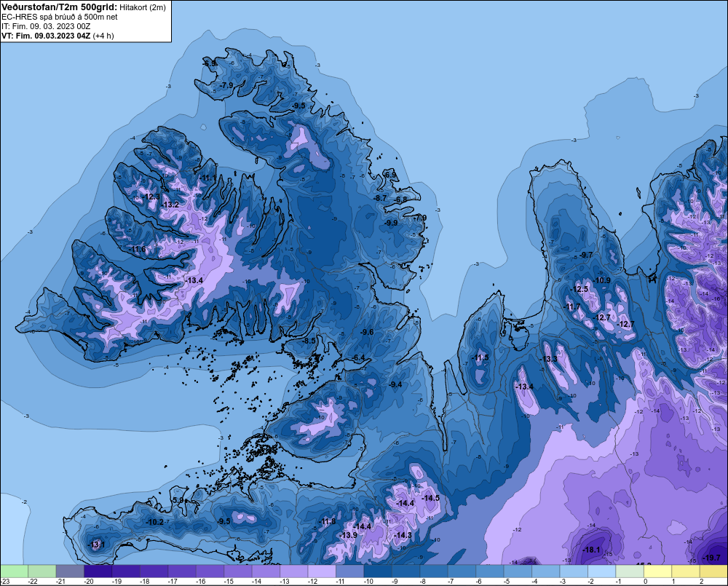Pick the legend swatch between -17 and -16
Viewport: 728px width, 586px height.
click(182, 571)
